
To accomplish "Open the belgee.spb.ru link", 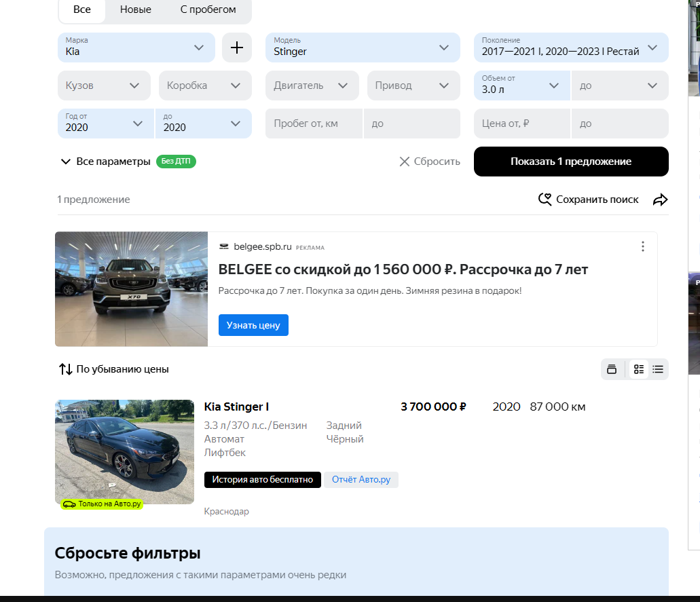I will pyautogui.click(x=263, y=247).
